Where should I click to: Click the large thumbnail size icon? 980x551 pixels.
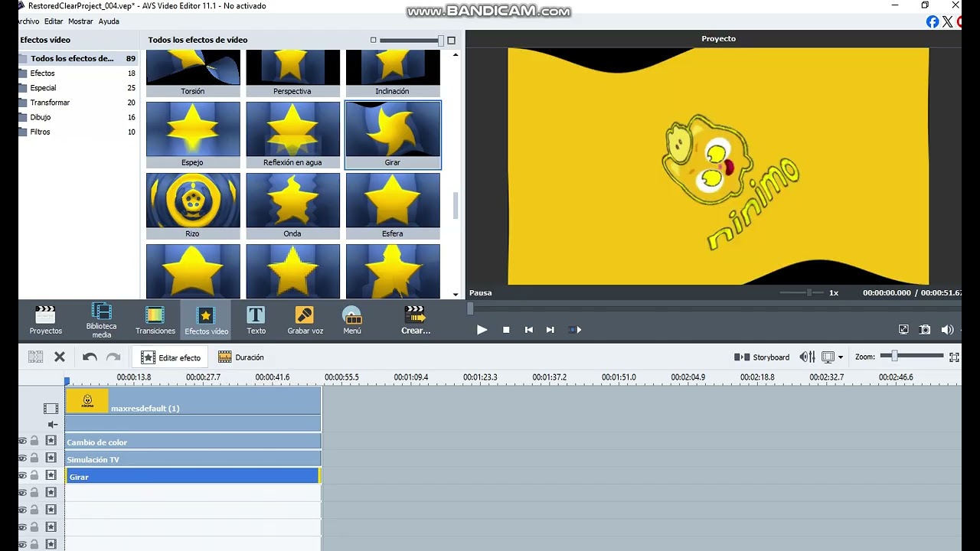point(451,40)
